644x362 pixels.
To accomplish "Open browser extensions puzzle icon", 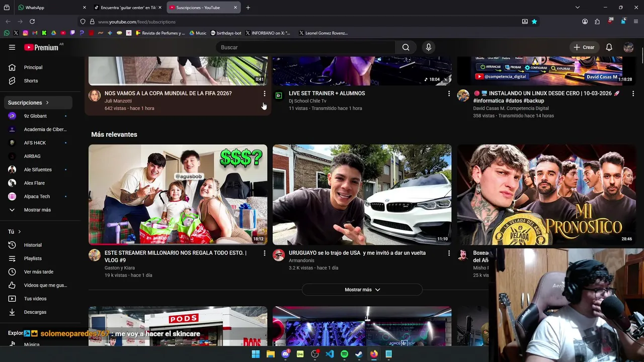I will 597,22.
